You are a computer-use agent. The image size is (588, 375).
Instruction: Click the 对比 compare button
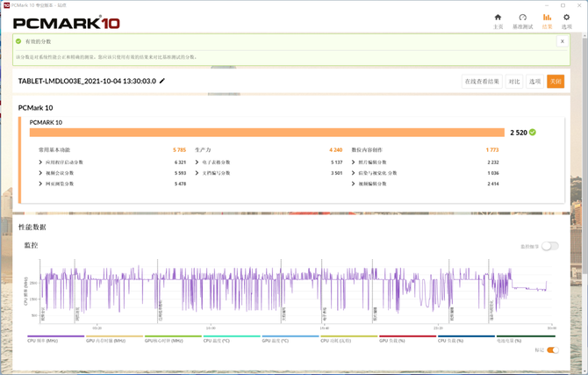coord(514,82)
